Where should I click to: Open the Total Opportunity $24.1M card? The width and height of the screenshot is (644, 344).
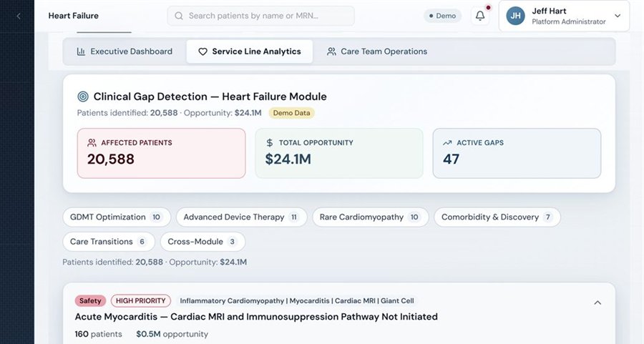(339, 154)
